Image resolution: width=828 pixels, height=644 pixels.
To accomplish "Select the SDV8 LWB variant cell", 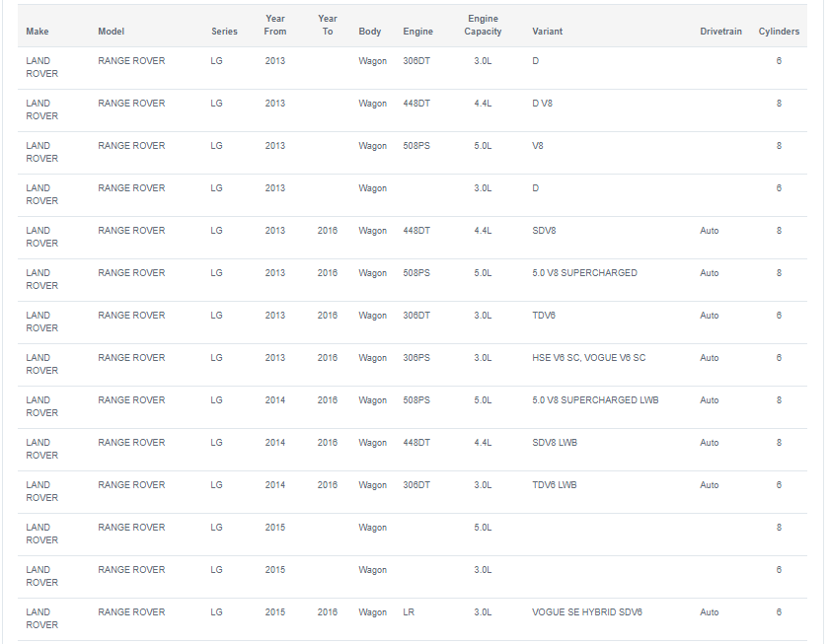I will click(555, 443).
